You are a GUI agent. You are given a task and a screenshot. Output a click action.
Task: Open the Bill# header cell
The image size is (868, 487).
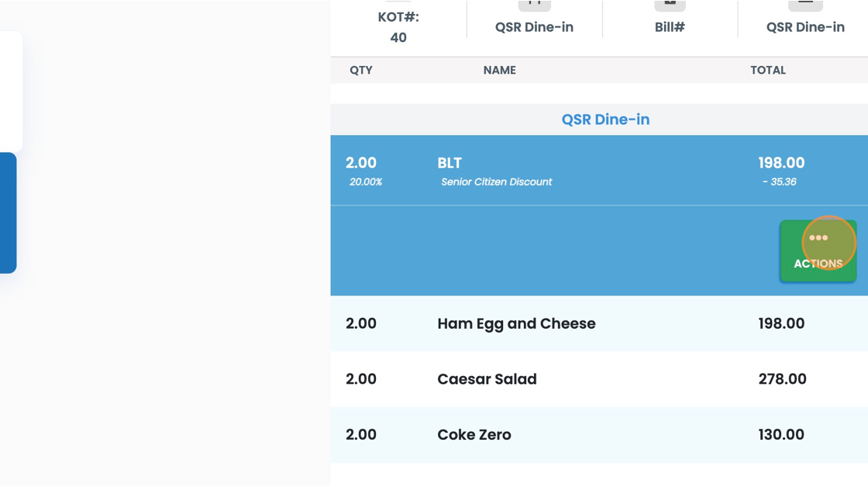(x=670, y=27)
